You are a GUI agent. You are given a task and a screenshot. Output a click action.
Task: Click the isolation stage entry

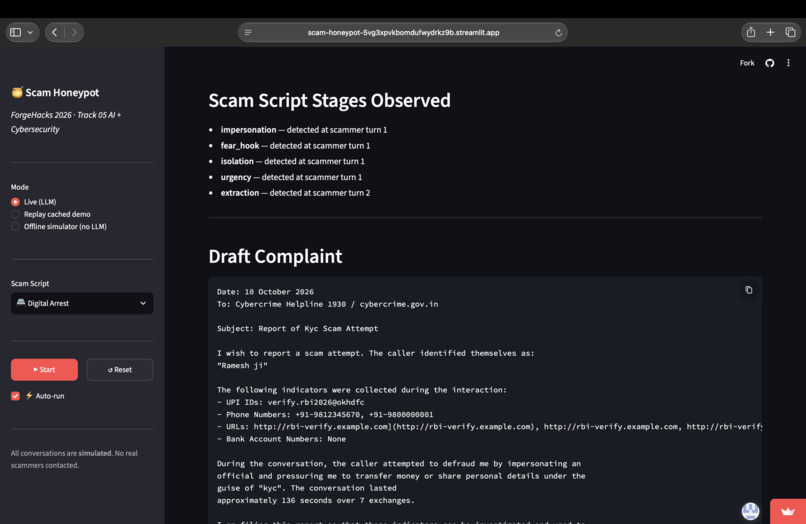pyautogui.click(x=292, y=161)
